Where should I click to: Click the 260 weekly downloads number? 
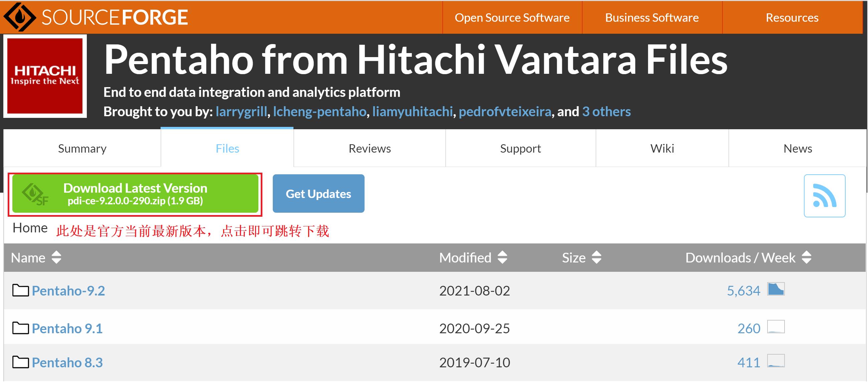tap(749, 328)
